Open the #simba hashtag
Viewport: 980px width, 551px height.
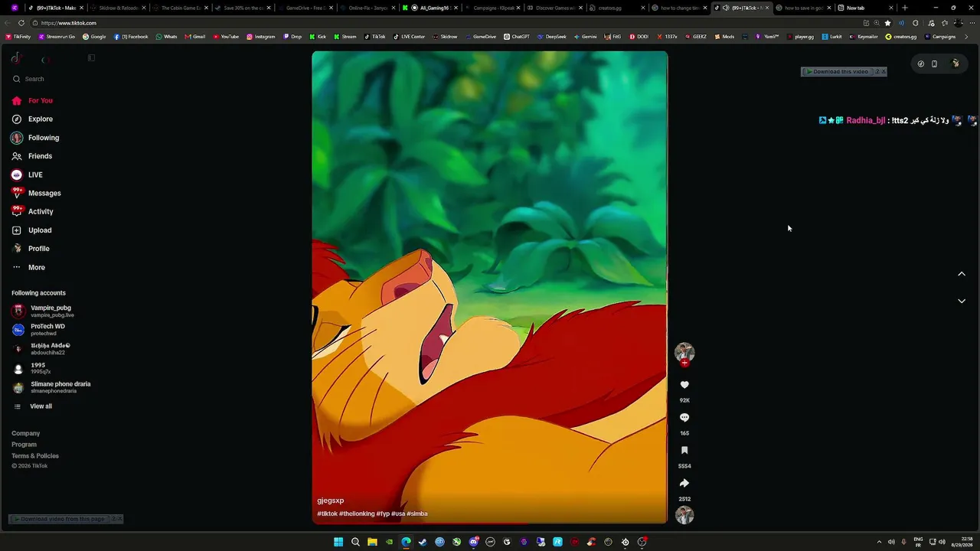[x=417, y=514]
